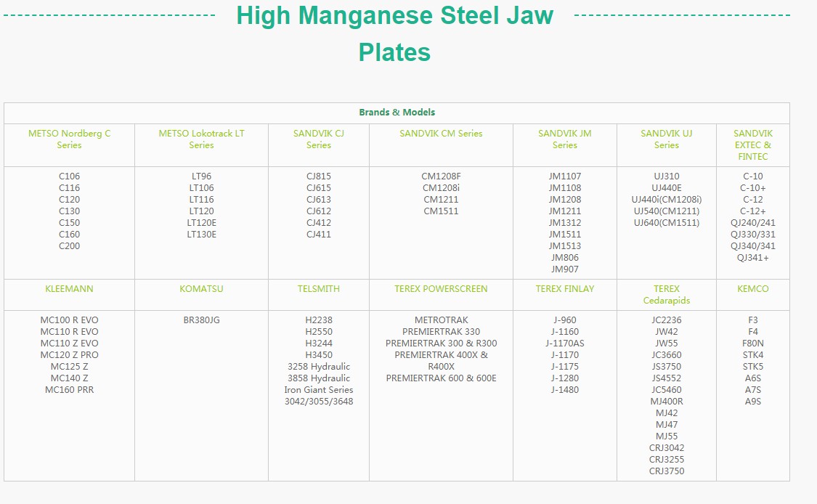
Task: Select model C106 in Nordberg list
Action: click(69, 176)
